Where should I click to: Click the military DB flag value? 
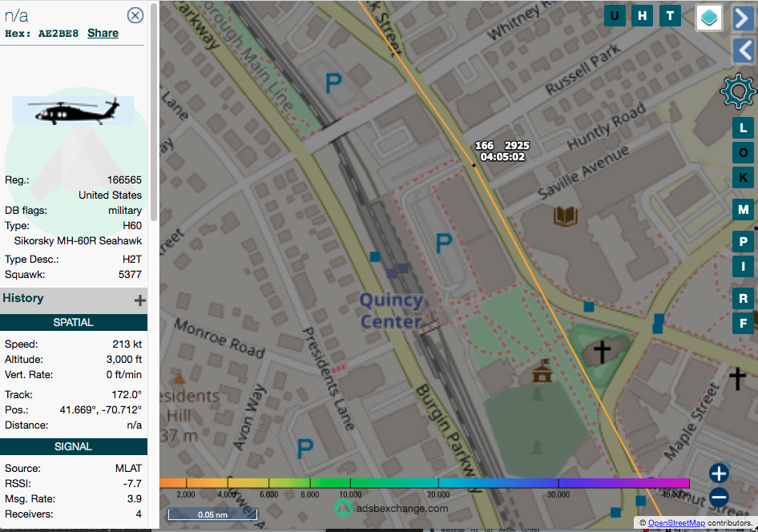125,211
